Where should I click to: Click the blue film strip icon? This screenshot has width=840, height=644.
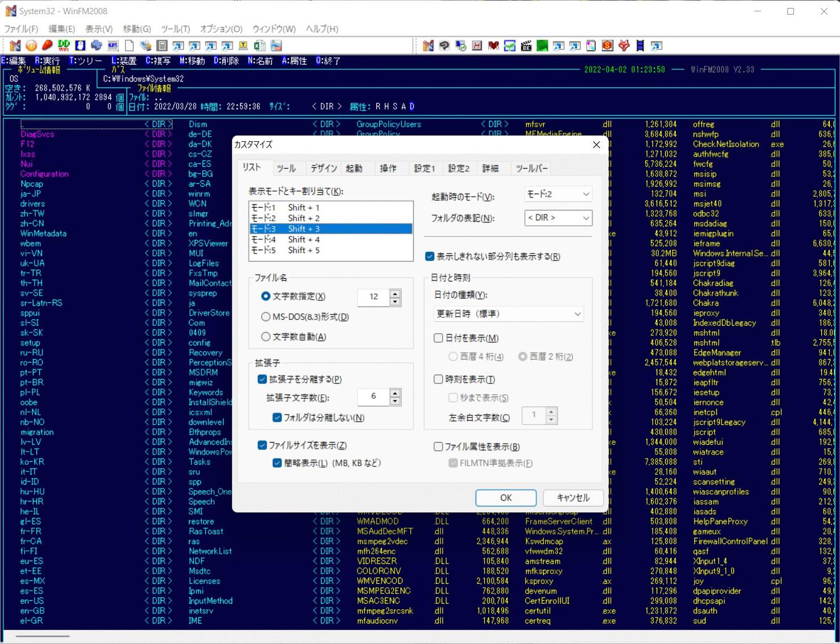[x=640, y=45]
